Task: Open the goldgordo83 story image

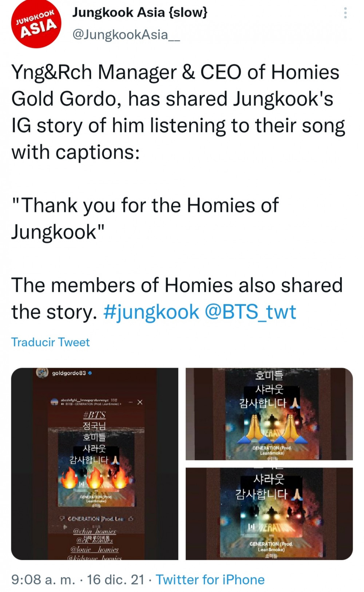Action: click(95, 463)
